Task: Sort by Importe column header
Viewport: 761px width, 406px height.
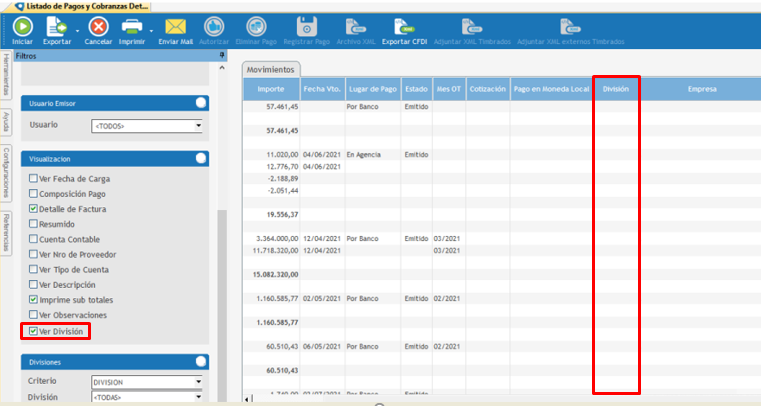Action: click(x=271, y=89)
